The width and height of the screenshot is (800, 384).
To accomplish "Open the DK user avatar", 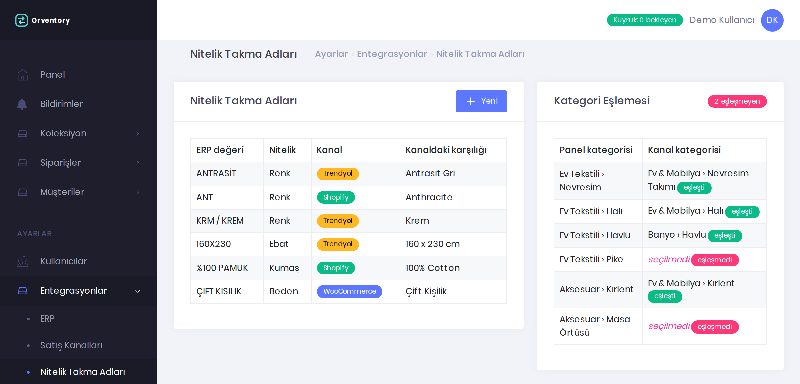I will pyautogui.click(x=772, y=20).
